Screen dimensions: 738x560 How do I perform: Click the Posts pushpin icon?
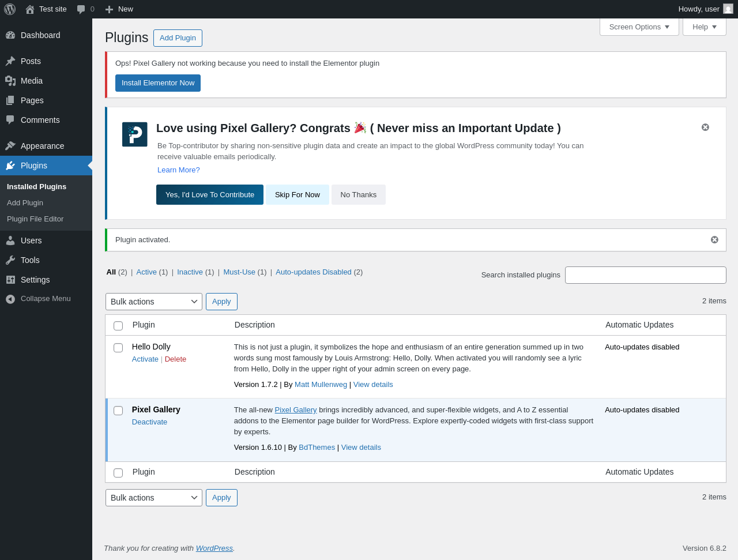10,61
